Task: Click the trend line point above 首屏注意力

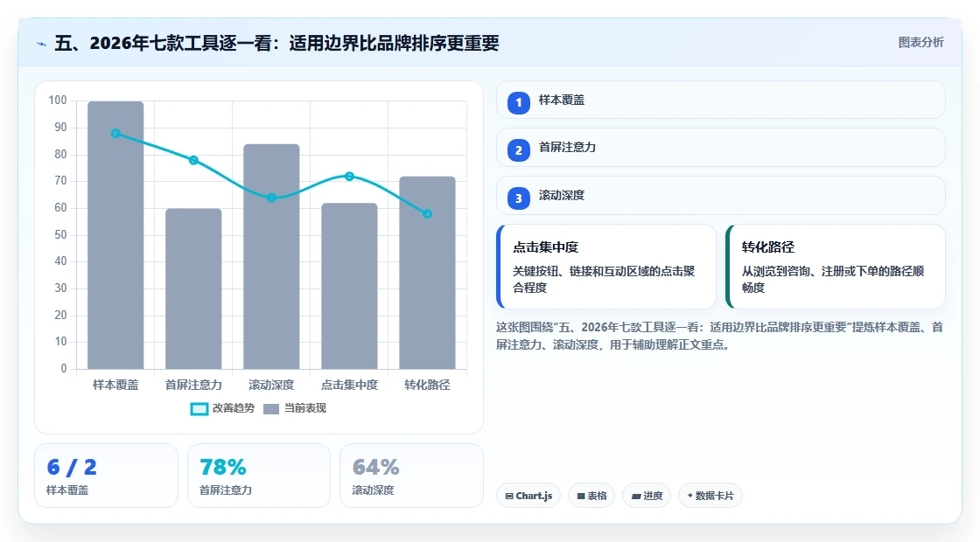Action: 193,161
